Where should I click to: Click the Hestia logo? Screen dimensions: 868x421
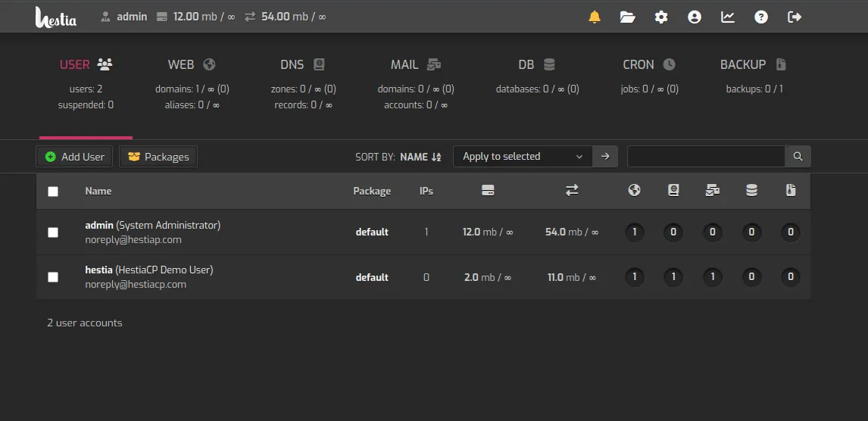(x=56, y=17)
